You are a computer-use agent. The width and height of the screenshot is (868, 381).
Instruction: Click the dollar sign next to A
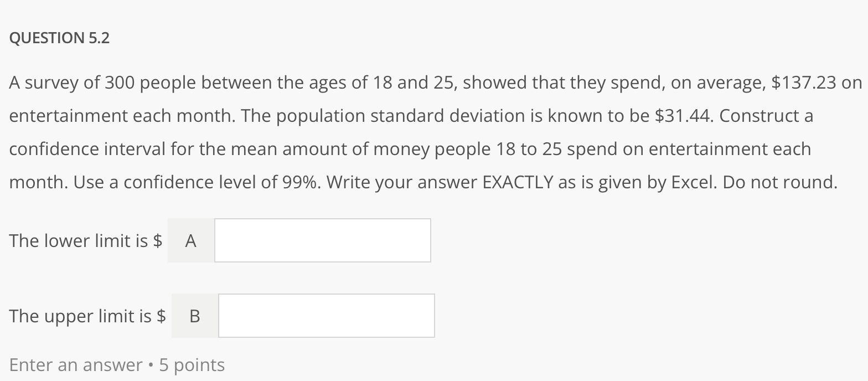click(x=159, y=240)
